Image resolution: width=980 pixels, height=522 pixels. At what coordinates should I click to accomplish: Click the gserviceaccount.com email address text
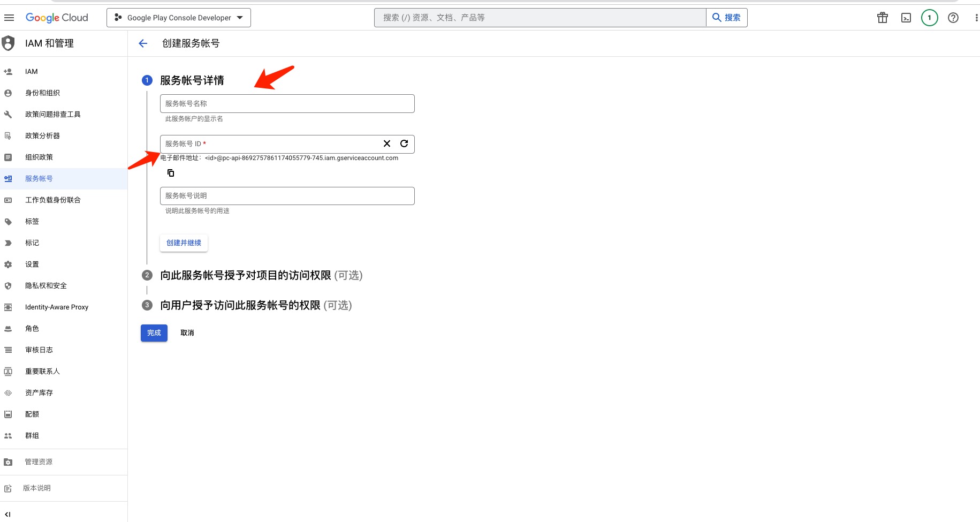pos(301,158)
